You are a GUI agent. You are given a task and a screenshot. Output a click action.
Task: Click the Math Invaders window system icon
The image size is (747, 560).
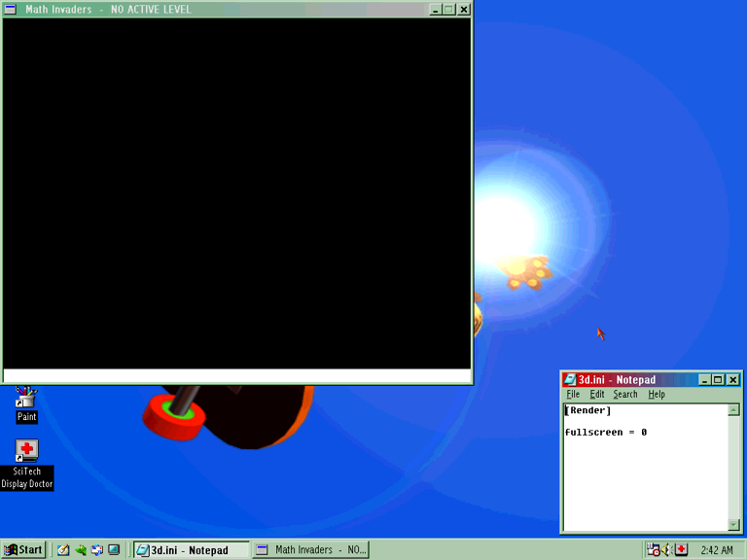[11, 9]
